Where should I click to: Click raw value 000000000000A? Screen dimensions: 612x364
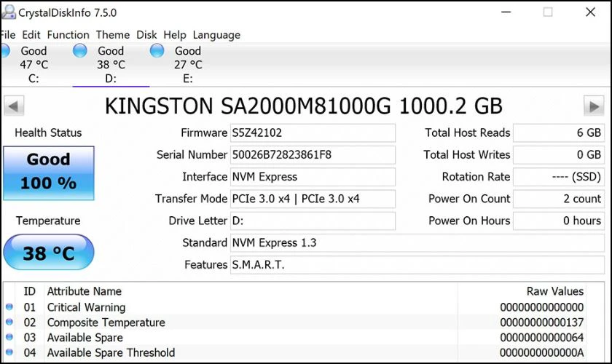542,352
